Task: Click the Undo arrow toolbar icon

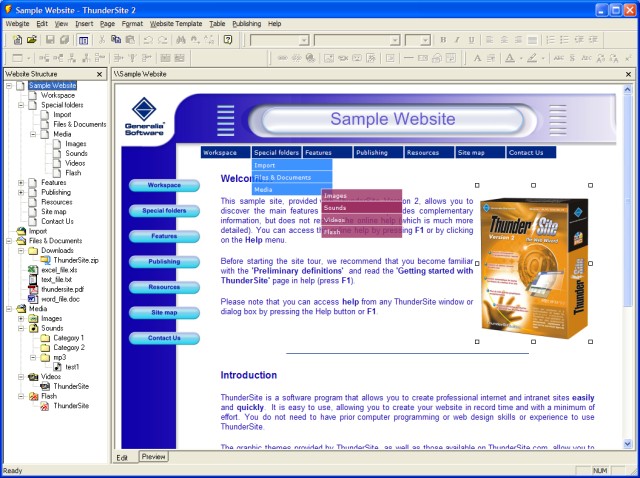Action: [x=148, y=40]
